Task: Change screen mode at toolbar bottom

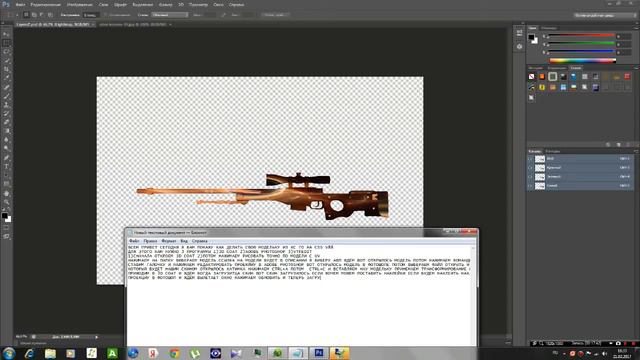Action: 6,236
